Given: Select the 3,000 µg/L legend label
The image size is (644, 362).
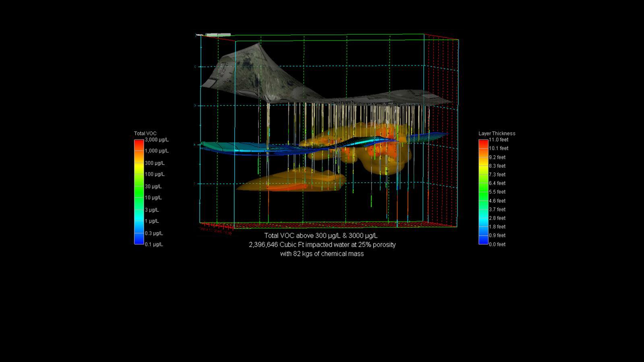Looking at the screenshot, I should 157,140.
